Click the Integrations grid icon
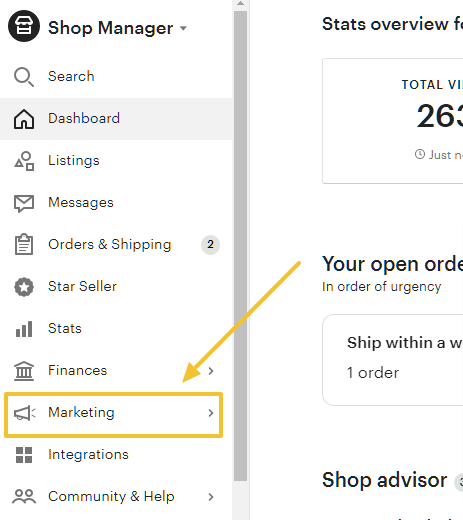The height and width of the screenshot is (520, 463). tap(24, 455)
